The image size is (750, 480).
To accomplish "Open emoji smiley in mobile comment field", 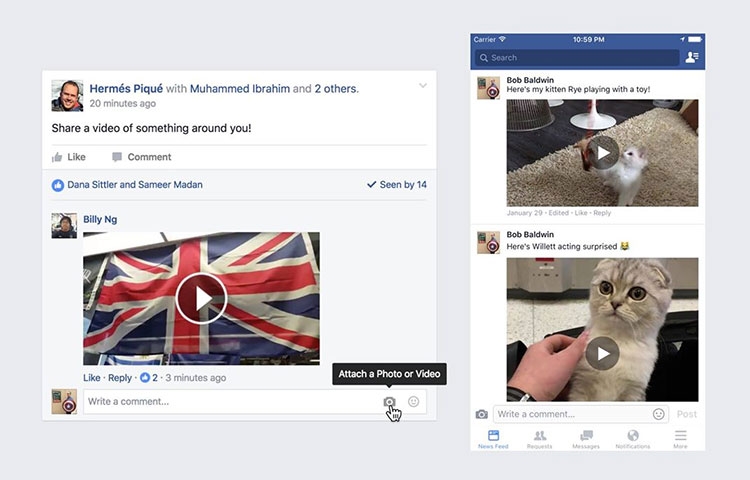I will point(659,414).
